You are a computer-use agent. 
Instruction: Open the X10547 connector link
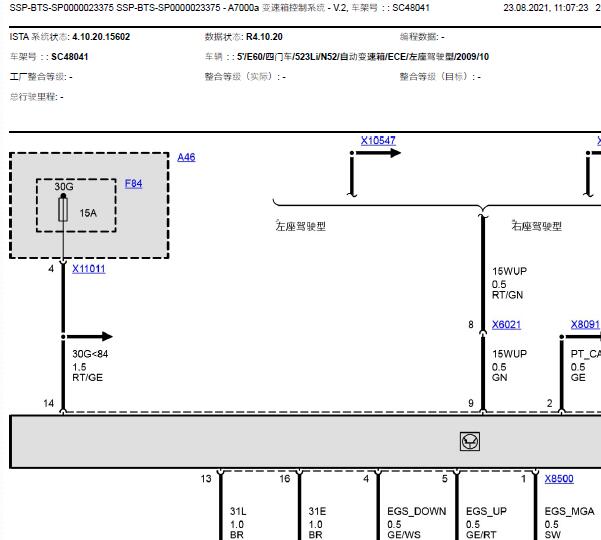(378, 140)
